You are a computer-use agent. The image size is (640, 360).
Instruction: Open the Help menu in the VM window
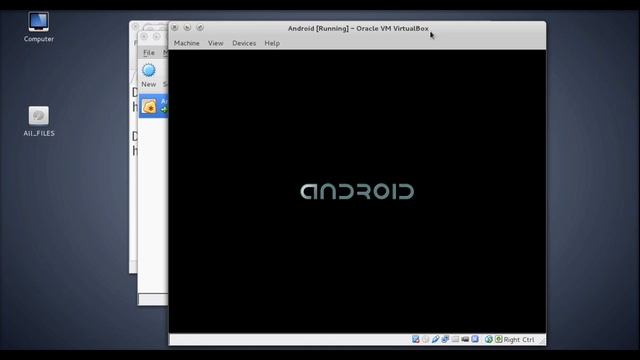(x=272, y=43)
